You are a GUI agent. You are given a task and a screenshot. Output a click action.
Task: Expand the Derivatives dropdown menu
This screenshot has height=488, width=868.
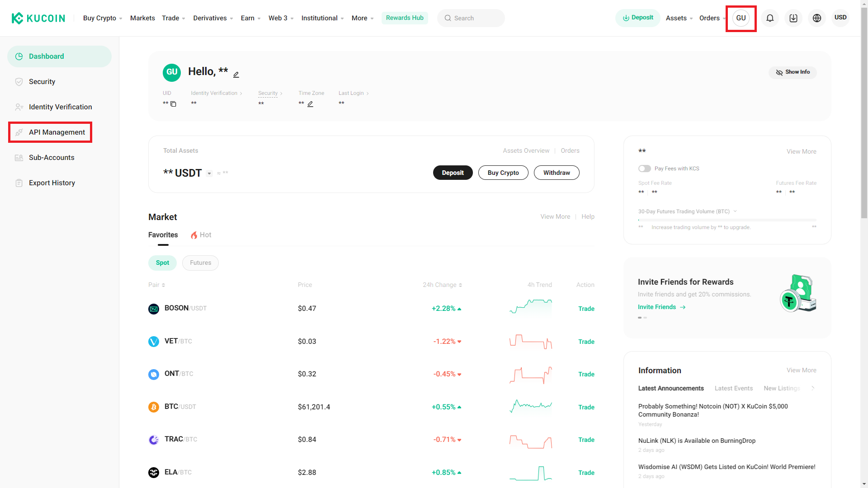click(213, 18)
